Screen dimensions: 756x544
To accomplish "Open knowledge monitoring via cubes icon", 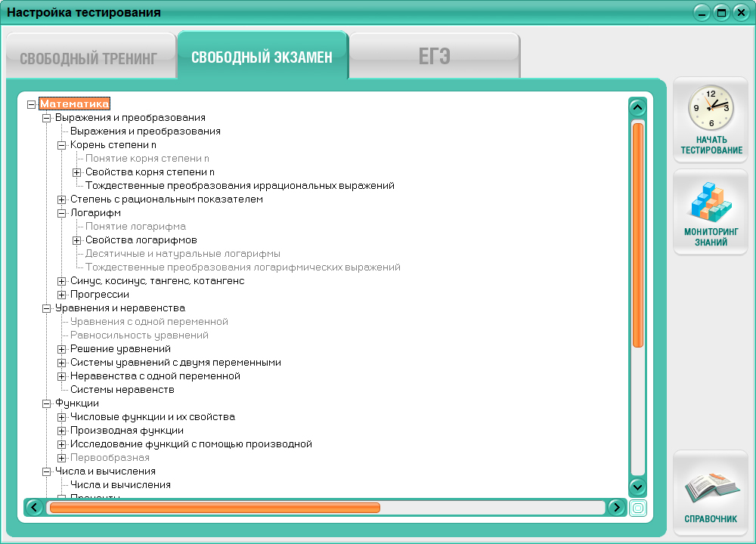I will pyautogui.click(x=711, y=202).
